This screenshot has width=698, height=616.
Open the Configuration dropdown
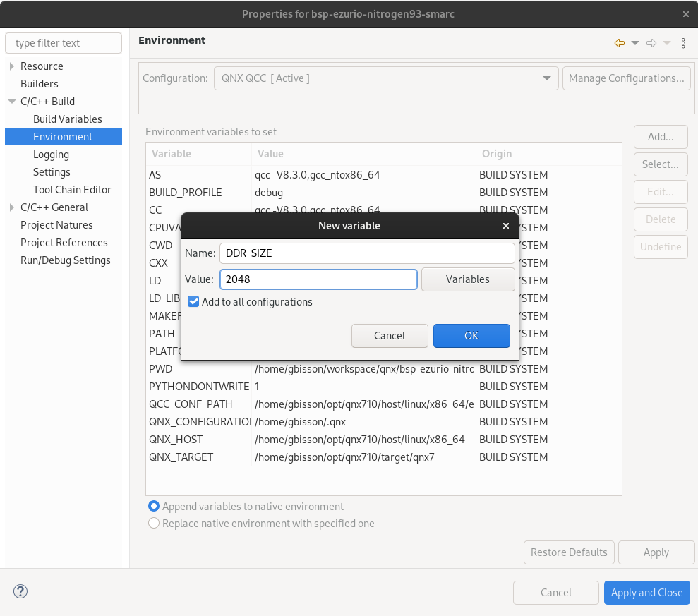coord(547,78)
